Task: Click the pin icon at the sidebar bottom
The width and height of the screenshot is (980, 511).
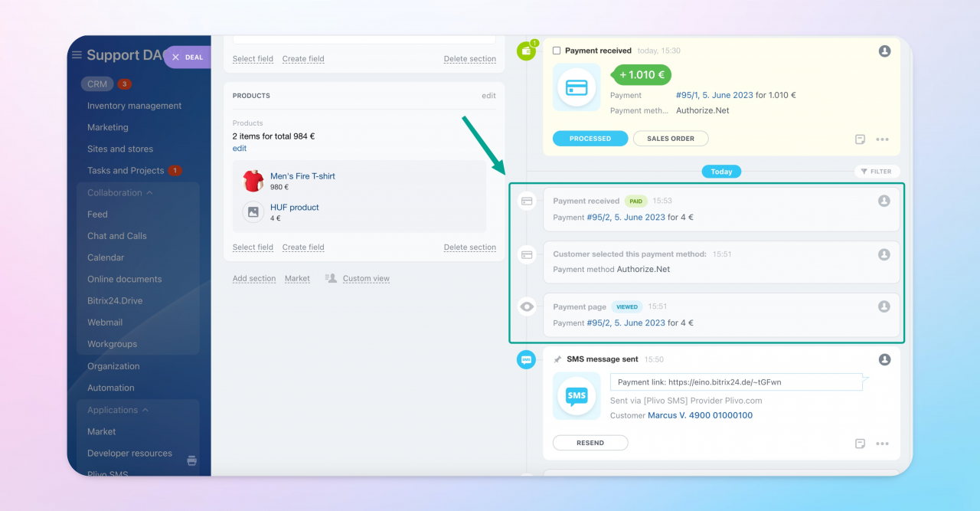Action: [x=191, y=460]
